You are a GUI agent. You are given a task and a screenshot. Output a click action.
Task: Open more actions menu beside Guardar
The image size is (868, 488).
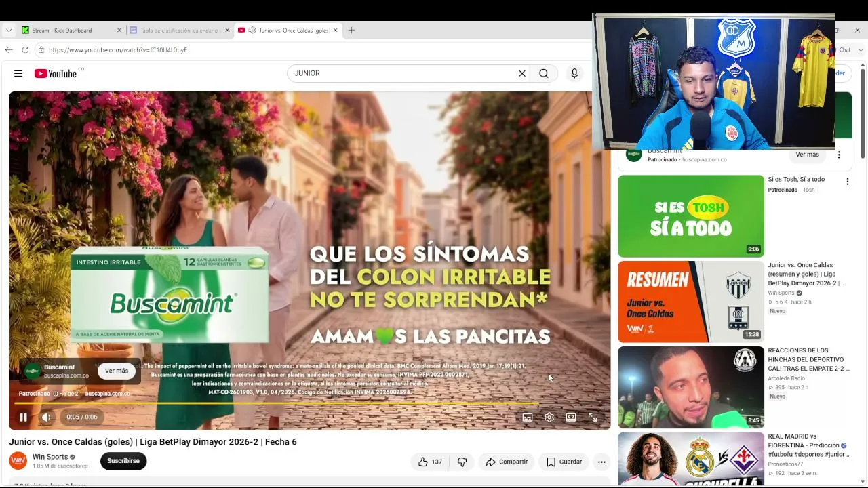pyautogui.click(x=601, y=462)
